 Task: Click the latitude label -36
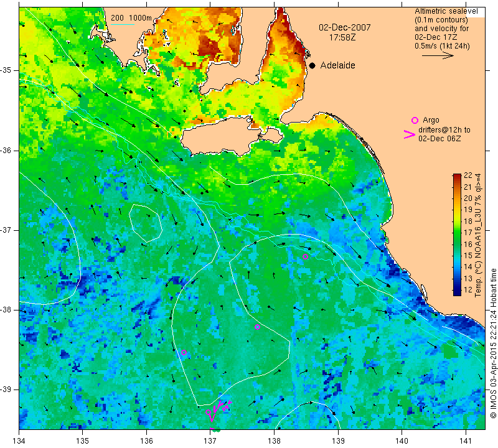click(6, 150)
